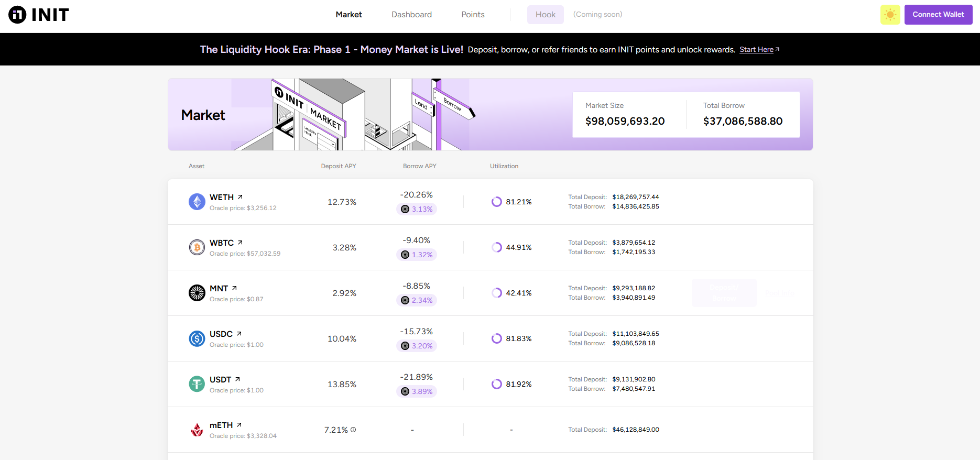Click MNT reward icon beside 3.89% on USDT
Screen dimensions: 980x460
tap(405, 391)
